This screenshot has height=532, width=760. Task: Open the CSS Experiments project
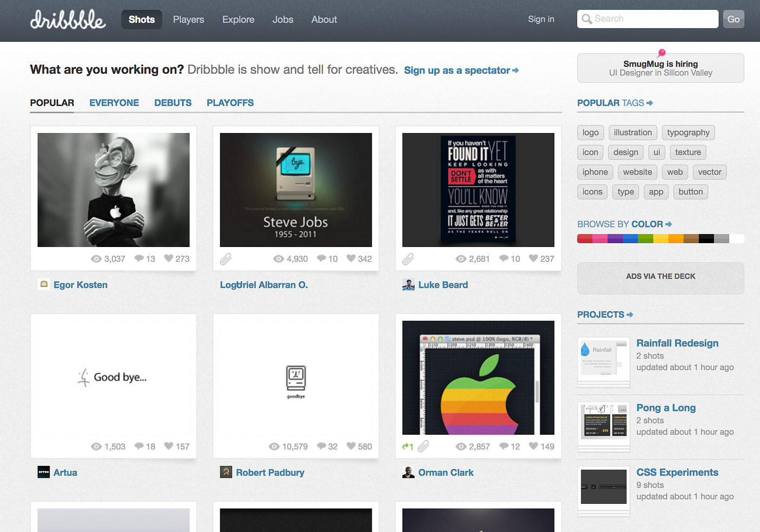click(x=677, y=472)
